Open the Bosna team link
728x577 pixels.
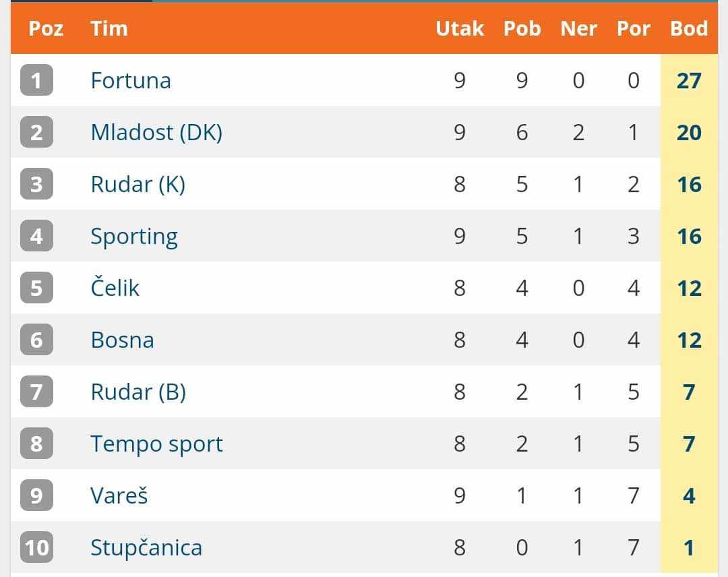point(122,340)
